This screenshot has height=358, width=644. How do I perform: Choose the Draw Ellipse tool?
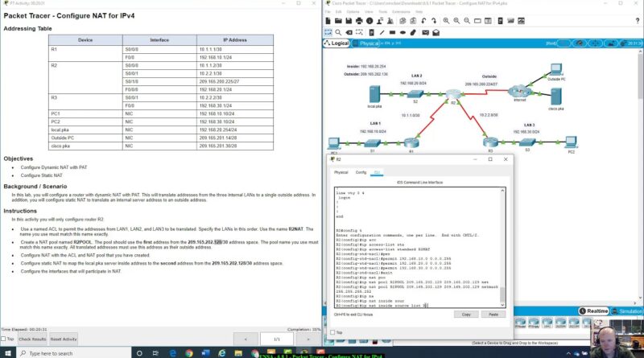402,32
